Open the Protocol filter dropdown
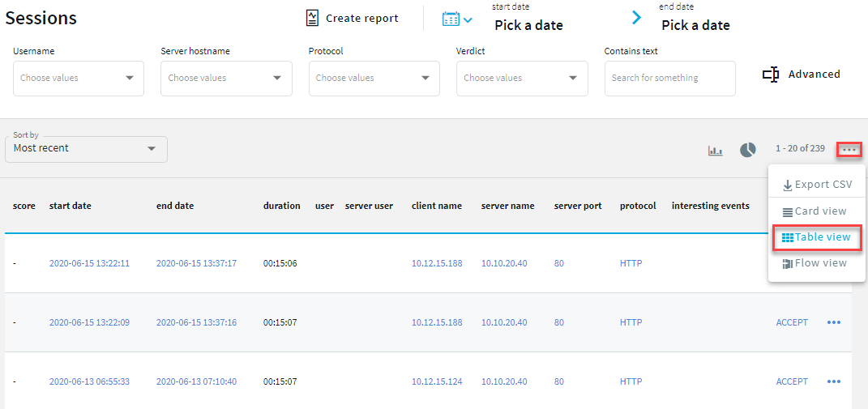The image size is (868, 409). (425, 79)
